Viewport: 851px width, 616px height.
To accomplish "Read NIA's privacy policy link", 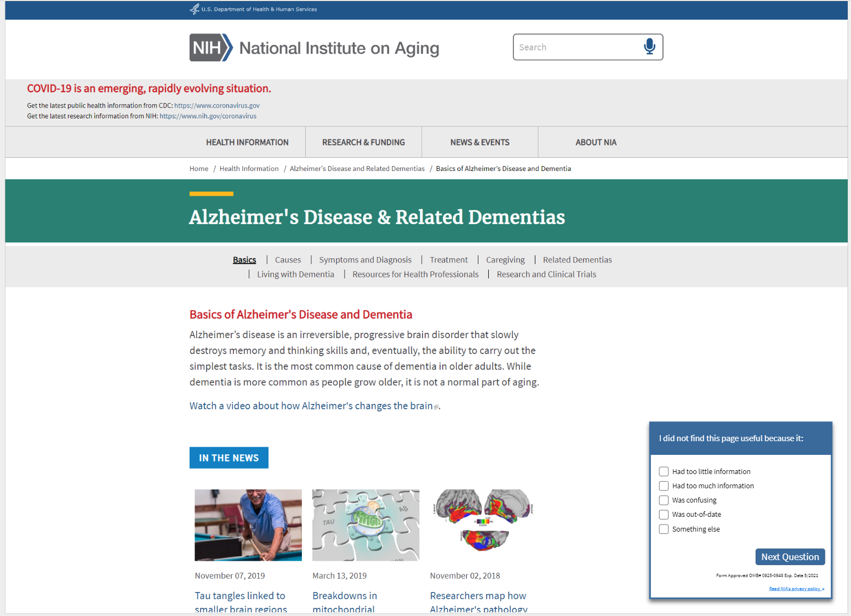I will 796,589.
